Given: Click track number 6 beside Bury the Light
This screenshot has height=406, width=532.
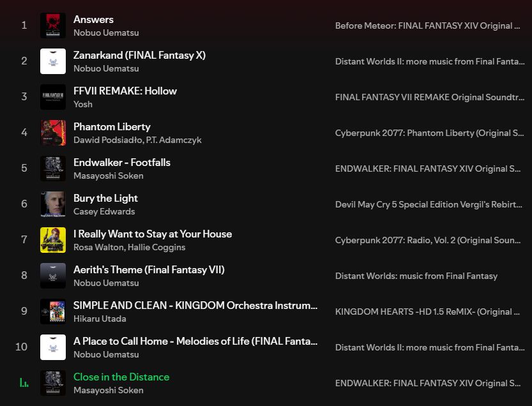Looking at the screenshot, I should point(24,204).
